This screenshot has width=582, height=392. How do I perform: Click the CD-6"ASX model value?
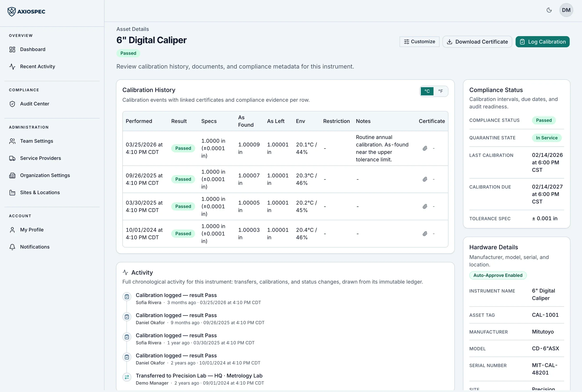tap(545, 348)
